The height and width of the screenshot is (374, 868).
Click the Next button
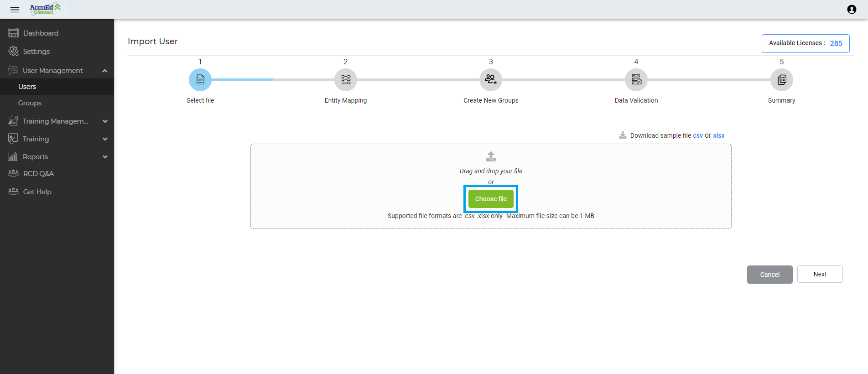tap(820, 274)
